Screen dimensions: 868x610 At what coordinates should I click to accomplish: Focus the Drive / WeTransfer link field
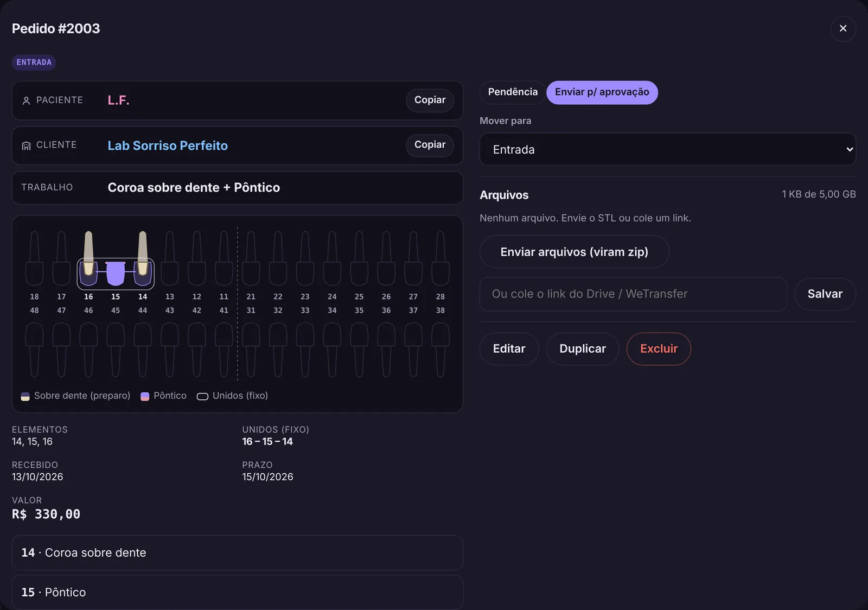(633, 294)
